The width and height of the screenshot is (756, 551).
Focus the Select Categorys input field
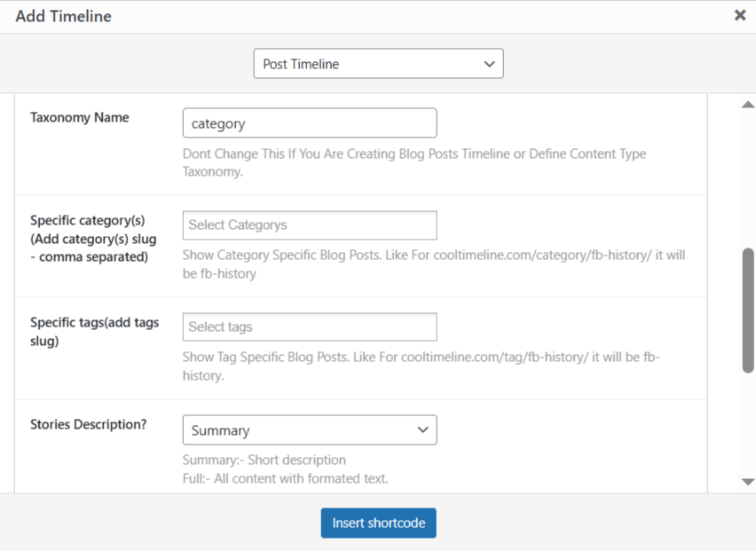(309, 225)
